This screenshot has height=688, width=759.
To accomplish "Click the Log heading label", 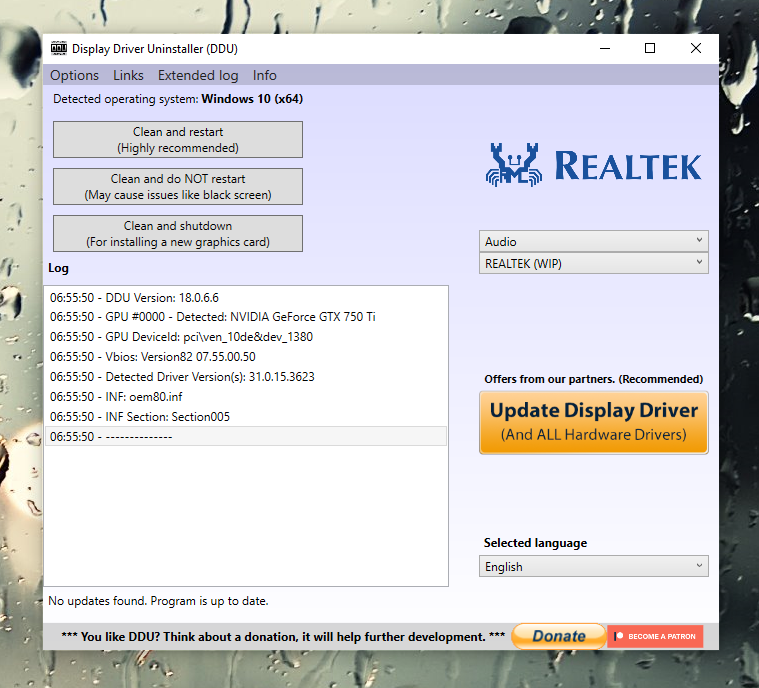I will coord(58,268).
